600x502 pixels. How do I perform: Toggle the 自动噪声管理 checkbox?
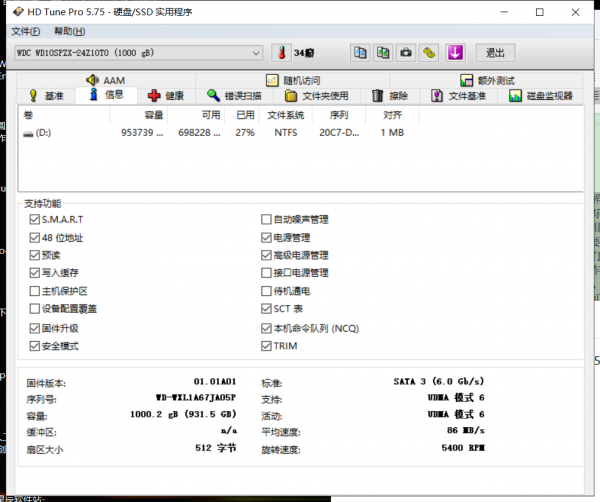[266, 219]
